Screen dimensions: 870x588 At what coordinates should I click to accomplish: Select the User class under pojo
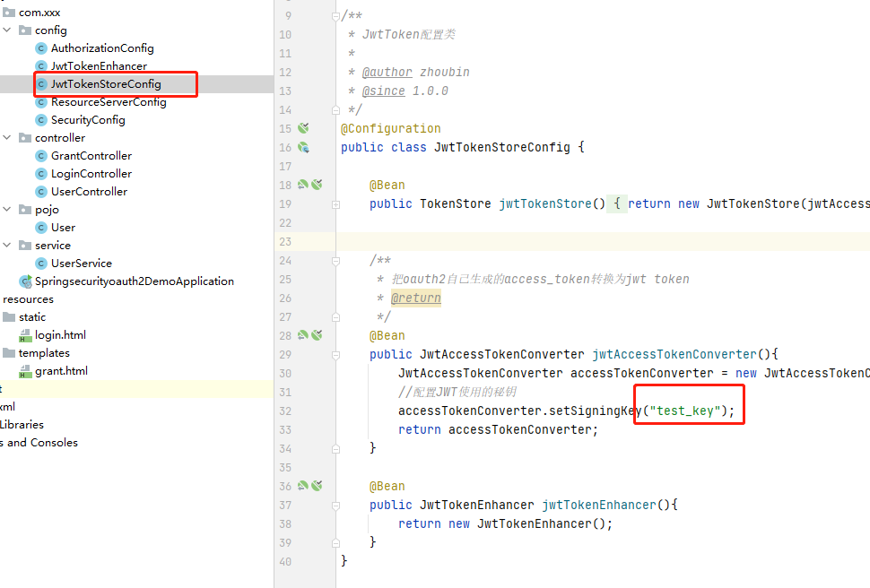tap(64, 228)
